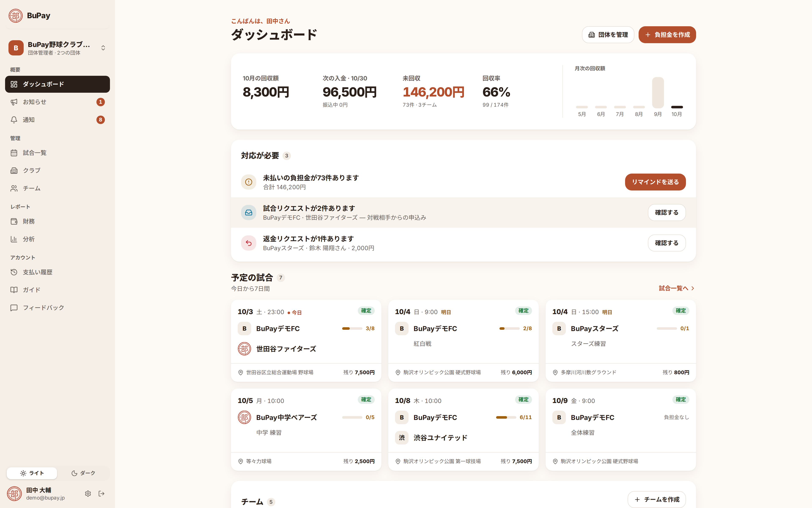Open チーム page in sidebar
This screenshot has height=508, width=812.
click(x=57, y=188)
